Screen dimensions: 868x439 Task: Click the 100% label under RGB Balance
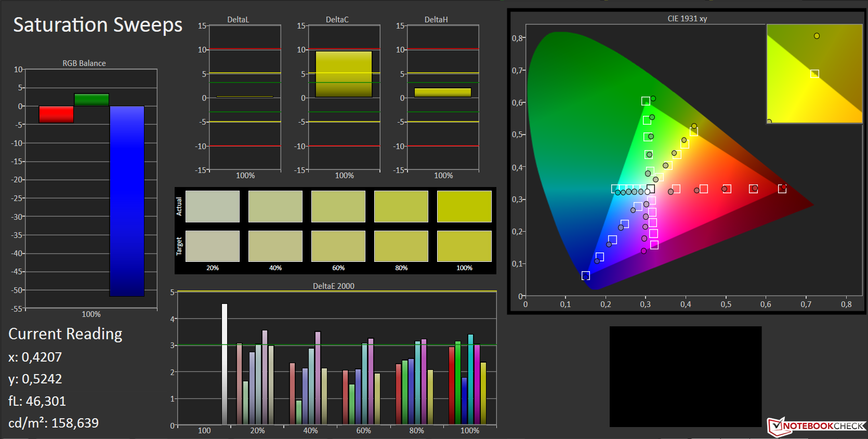pos(91,314)
